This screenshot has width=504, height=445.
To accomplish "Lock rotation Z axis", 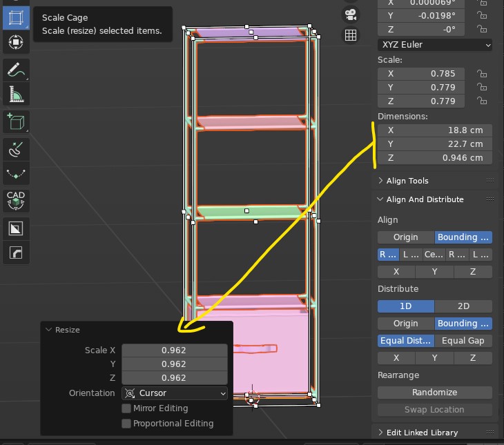I will [481, 29].
